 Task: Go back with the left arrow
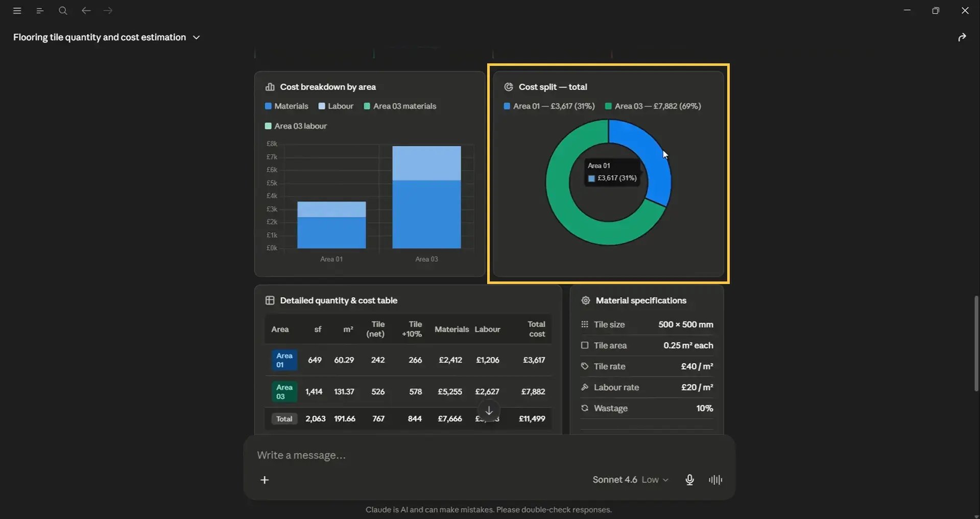(86, 10)
